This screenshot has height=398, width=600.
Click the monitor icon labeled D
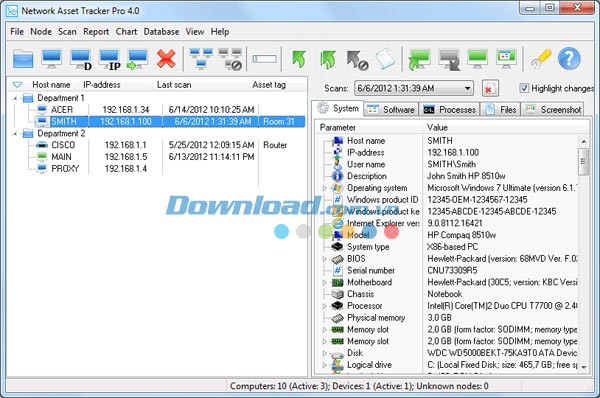coord(81,60)
